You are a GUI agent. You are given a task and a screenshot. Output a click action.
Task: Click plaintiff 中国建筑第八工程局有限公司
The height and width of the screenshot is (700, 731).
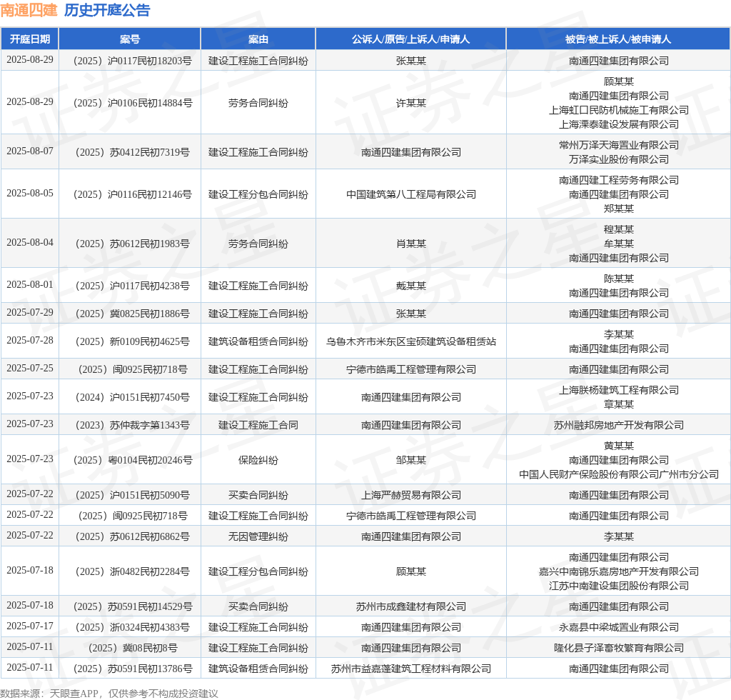410,194
